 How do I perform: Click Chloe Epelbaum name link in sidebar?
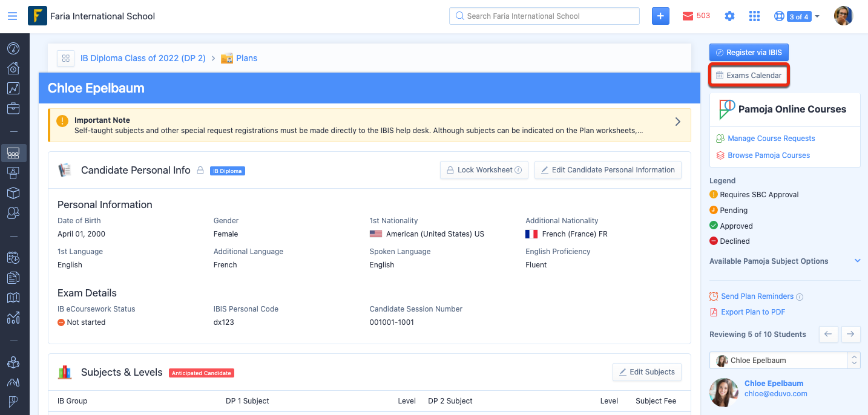point(774,384)
